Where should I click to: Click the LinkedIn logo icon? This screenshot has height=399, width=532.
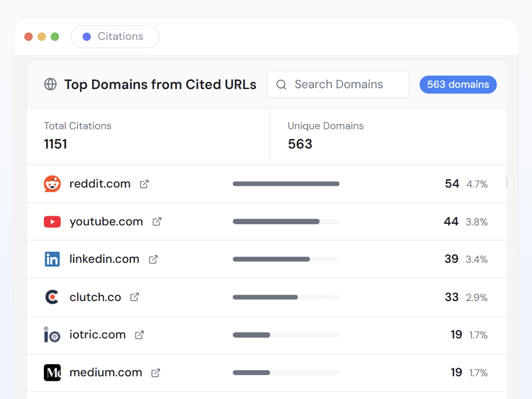52,259
